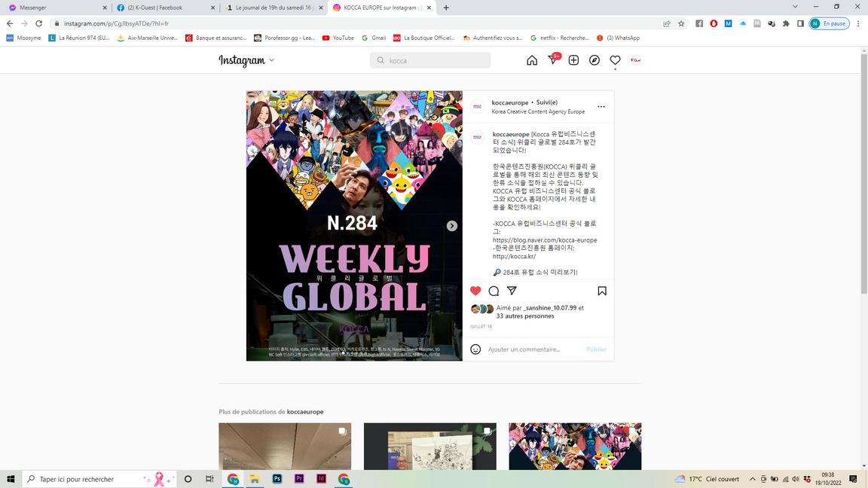Image resolution: width=868 pixels, height=488 pixels.
Task: Open the Windows Start menu
Action: 11,479
